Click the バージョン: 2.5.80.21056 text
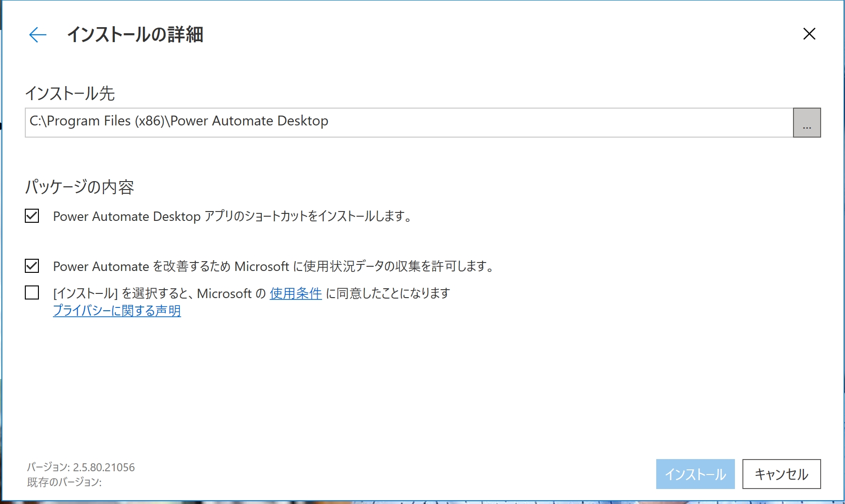 point(81,467)
